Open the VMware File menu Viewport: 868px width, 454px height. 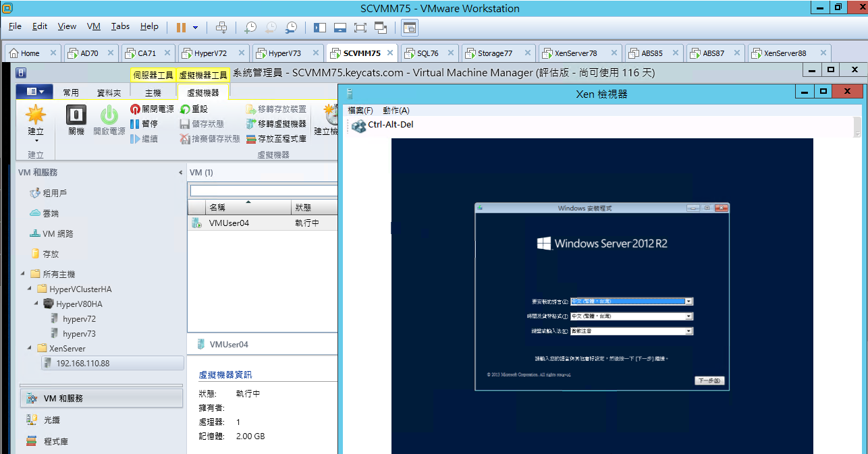click(15, 26)
